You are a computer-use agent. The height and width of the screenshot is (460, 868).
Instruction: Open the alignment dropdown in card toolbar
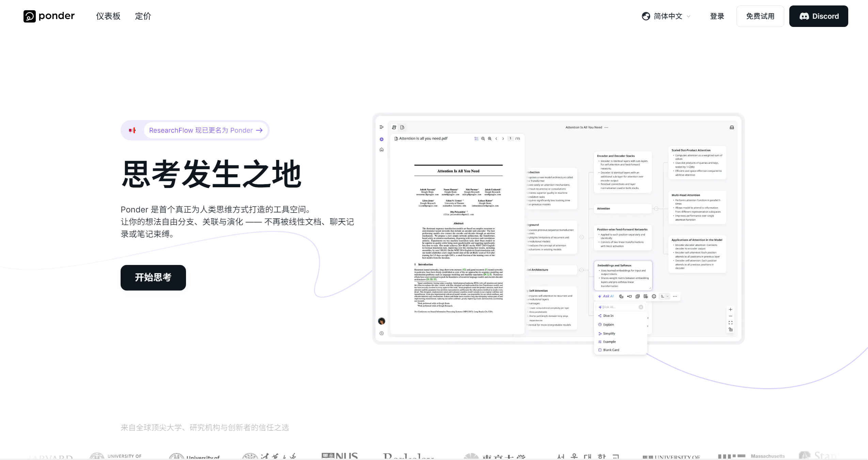pyautogui.click(x=664, y=296)
